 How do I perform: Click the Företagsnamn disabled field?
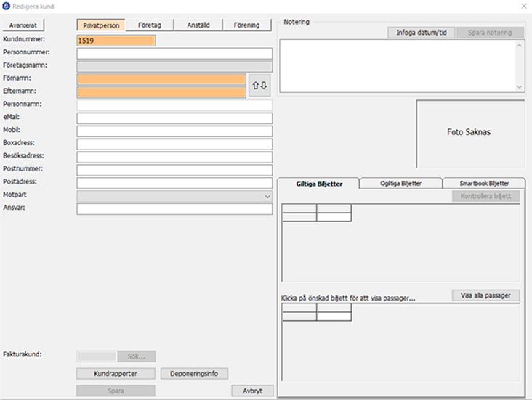click(174, 67)
